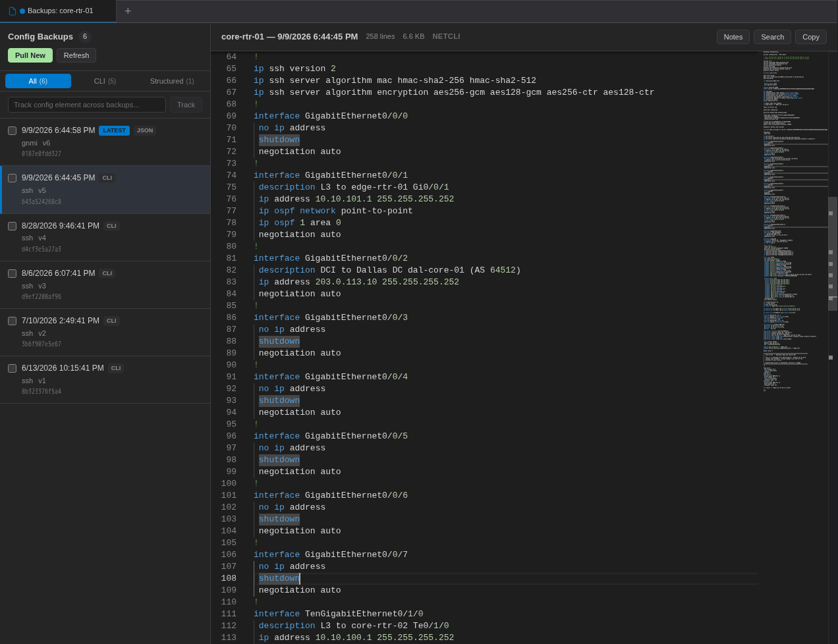Click line 69 interface GigabitEthernet0/0/0
This screenshot has width=838, height=644.
point(331,116)
